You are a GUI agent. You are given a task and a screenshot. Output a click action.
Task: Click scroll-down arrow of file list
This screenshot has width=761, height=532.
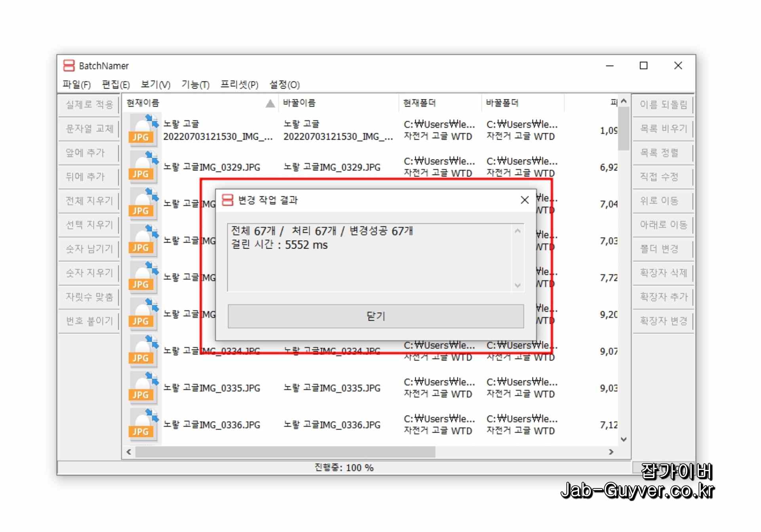pyautogui.click(x=624, y=439)
